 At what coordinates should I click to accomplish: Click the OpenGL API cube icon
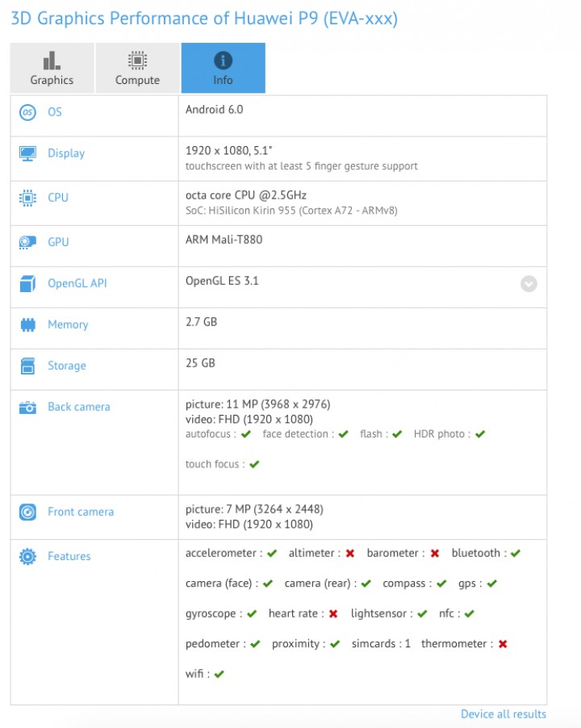point(28,283)
